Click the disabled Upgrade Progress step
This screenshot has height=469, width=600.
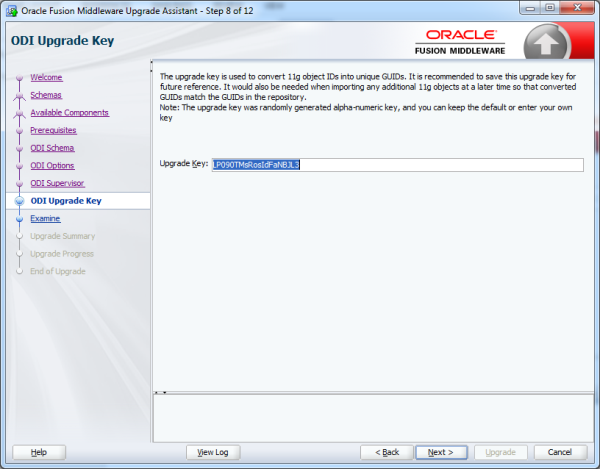(62, 254)
